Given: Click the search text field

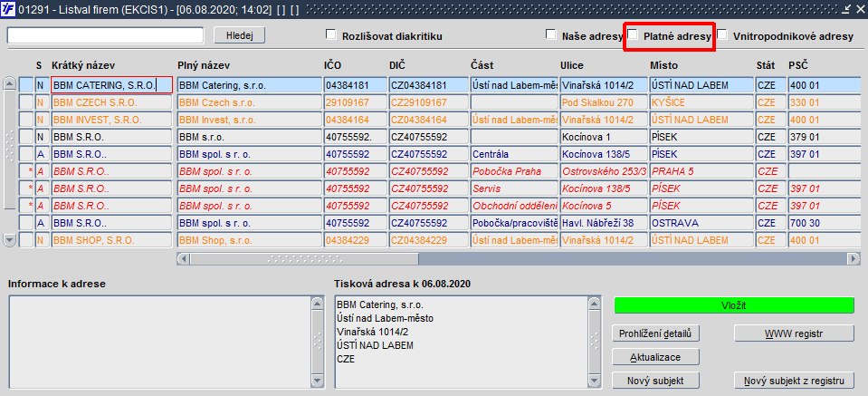Looking at the screenshot, I should click(x=106, y=35).
